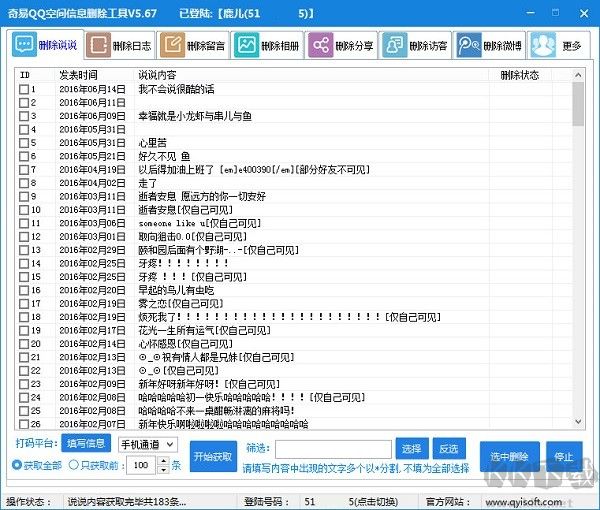Tick the checkbox of row 8 走了
600x510 pixels.
point(24,183)
